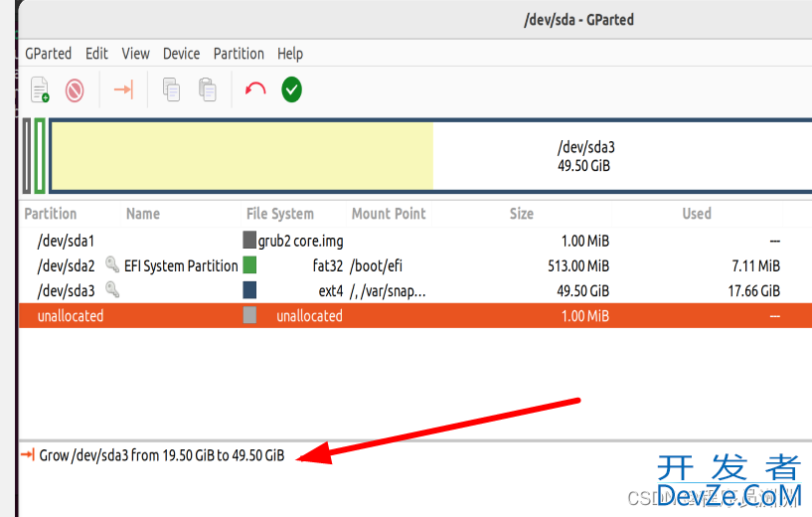Click the Copy partition icon
This screenshot has height=517, width=812.
pos(171,89)
